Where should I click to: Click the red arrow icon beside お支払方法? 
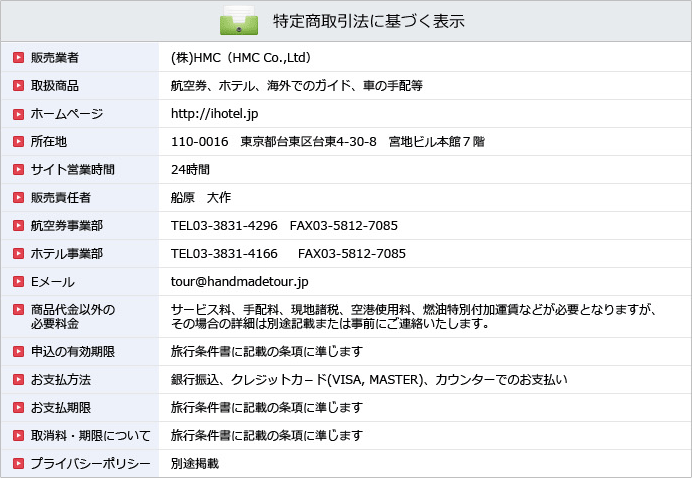[18, 380]
